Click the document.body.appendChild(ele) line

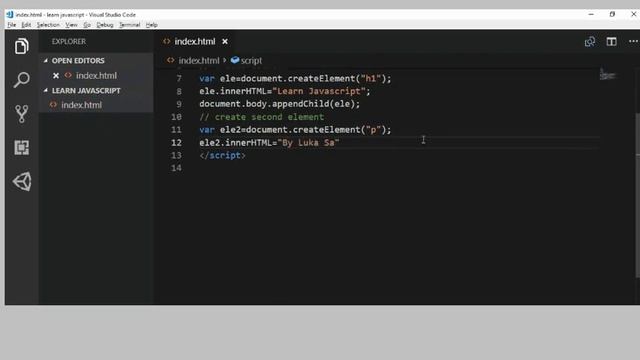pos(280,104)
